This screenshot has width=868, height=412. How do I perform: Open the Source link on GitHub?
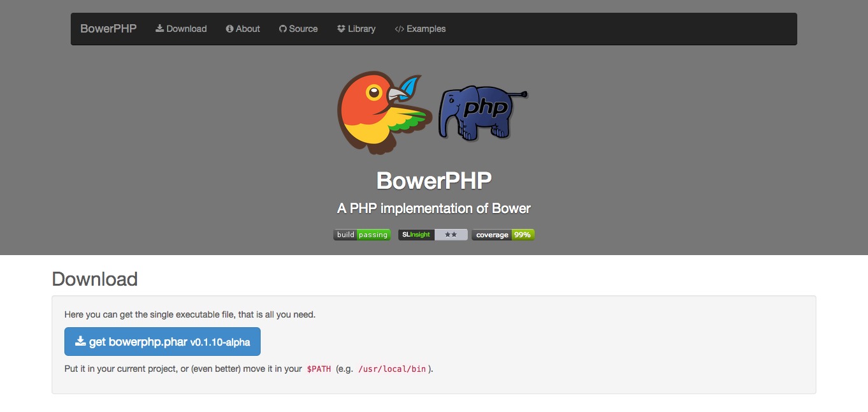(x=298, y=29)
